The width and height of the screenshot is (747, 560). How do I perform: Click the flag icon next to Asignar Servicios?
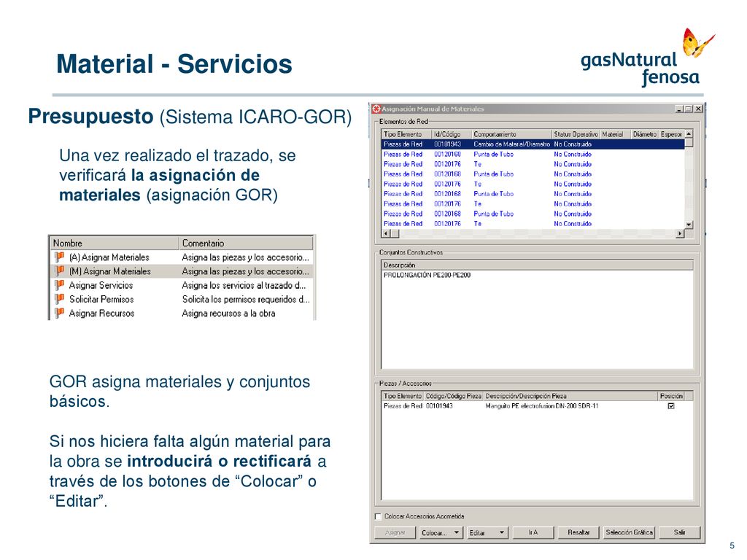(59, 285)
